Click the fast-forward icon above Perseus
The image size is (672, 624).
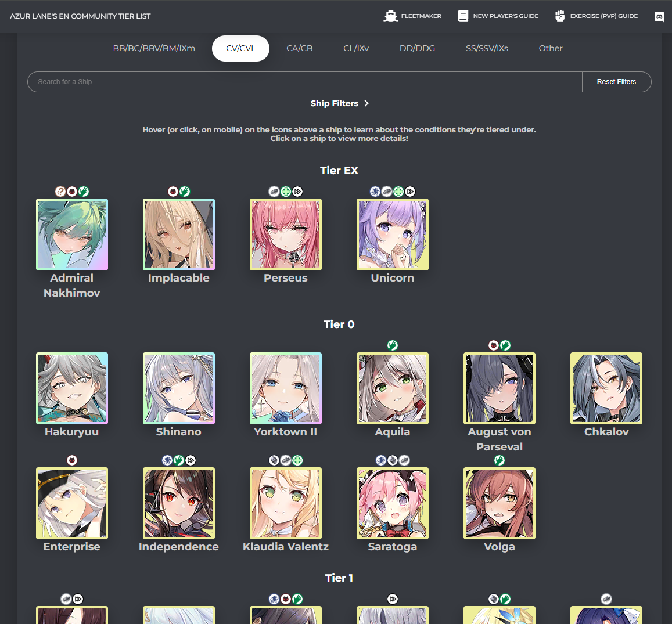click(297, 192)
